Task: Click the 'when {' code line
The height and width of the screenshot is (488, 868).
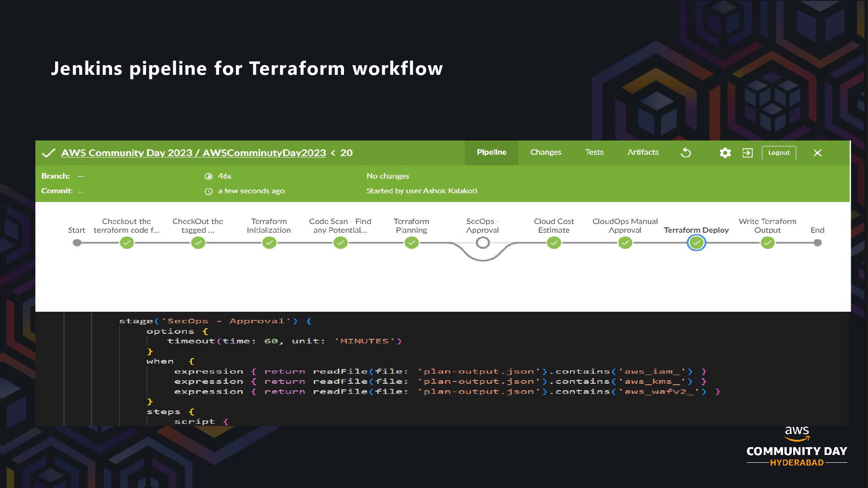Action: coord(170,361)
